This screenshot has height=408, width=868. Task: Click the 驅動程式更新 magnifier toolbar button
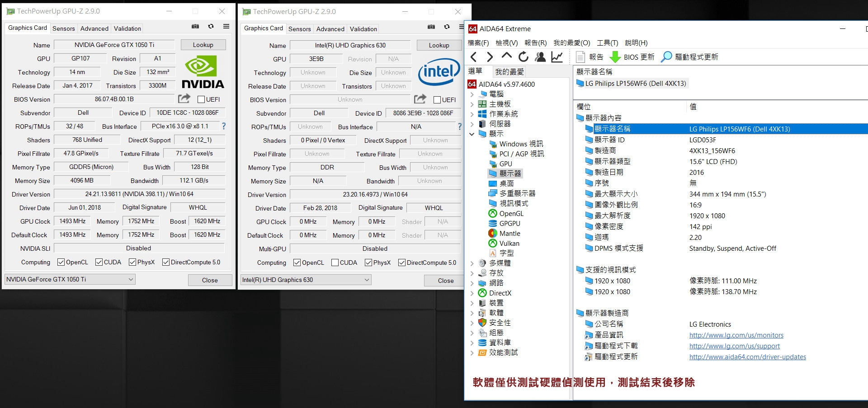(x=689, y=57)
